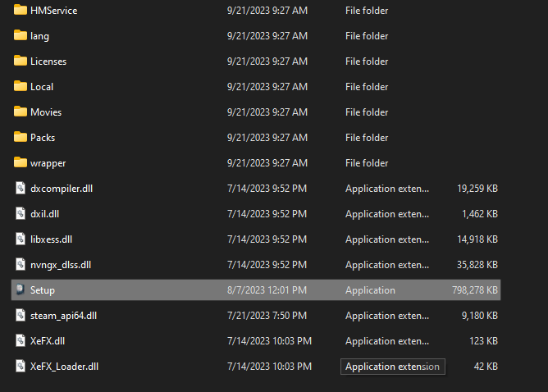Viewport: 548px width, 392px height.
Task: Select the Licenses folder icon
Action: coord(21,61)
